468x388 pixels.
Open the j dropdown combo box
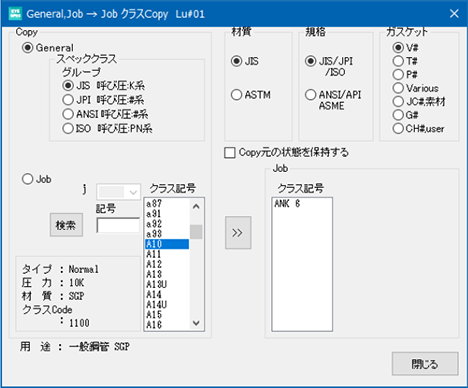[x=118, y=192]
